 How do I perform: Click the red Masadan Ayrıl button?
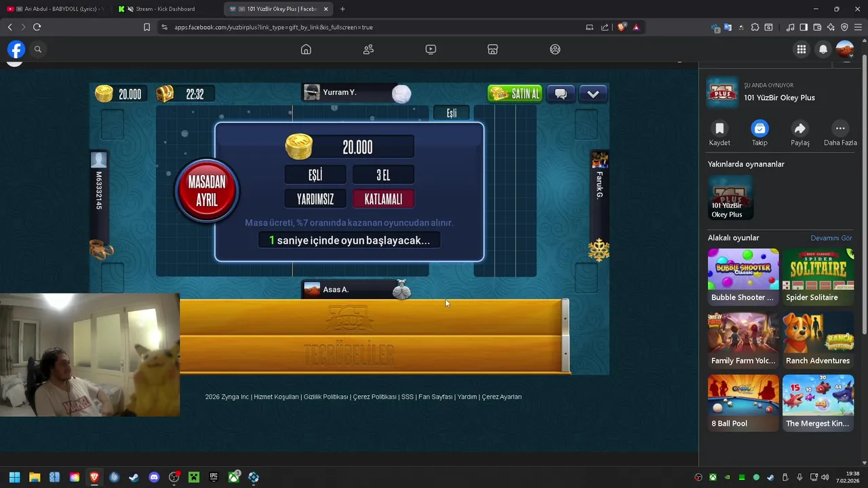tap(206, 190)
